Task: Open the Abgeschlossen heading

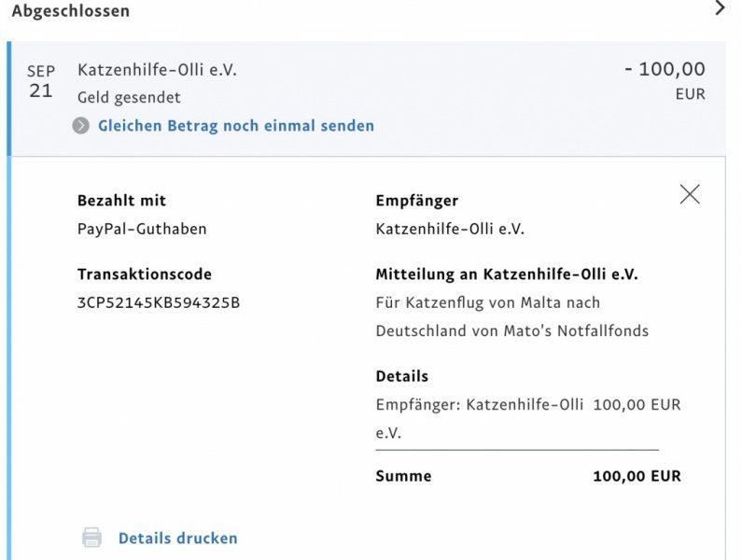Action: (71, 10)
